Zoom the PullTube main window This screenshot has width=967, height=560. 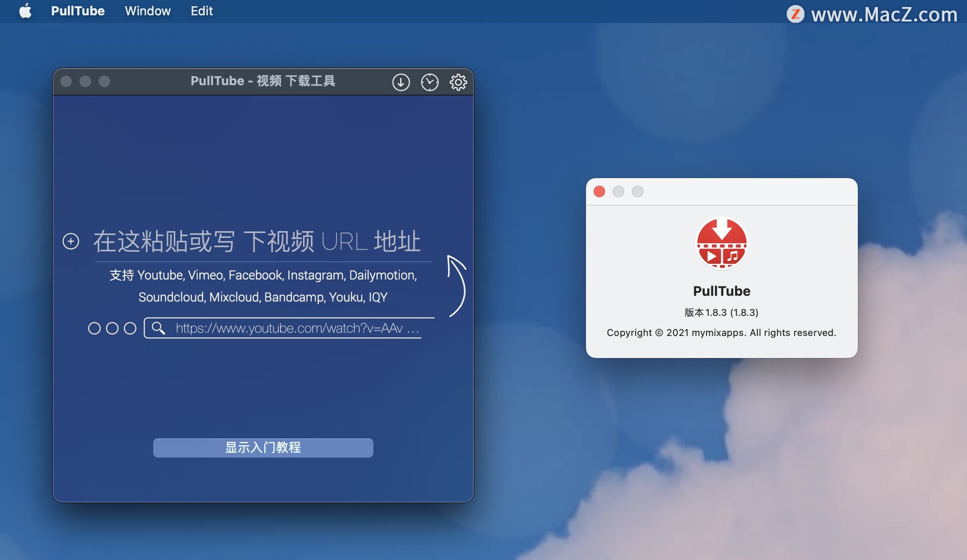[x=104, y=82]
